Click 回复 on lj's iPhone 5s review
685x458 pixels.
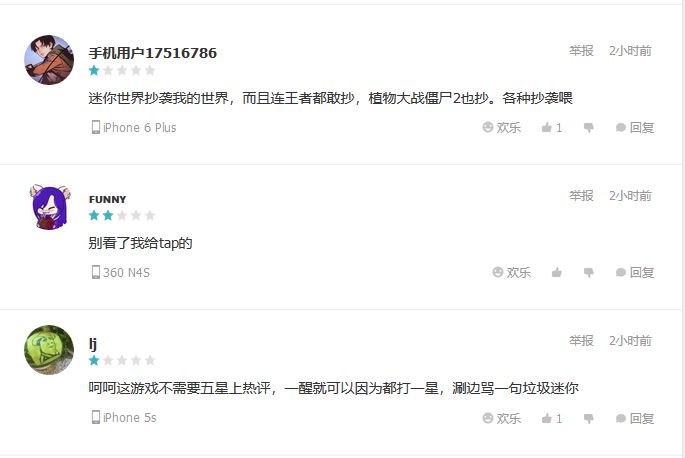tap(635, 418)
